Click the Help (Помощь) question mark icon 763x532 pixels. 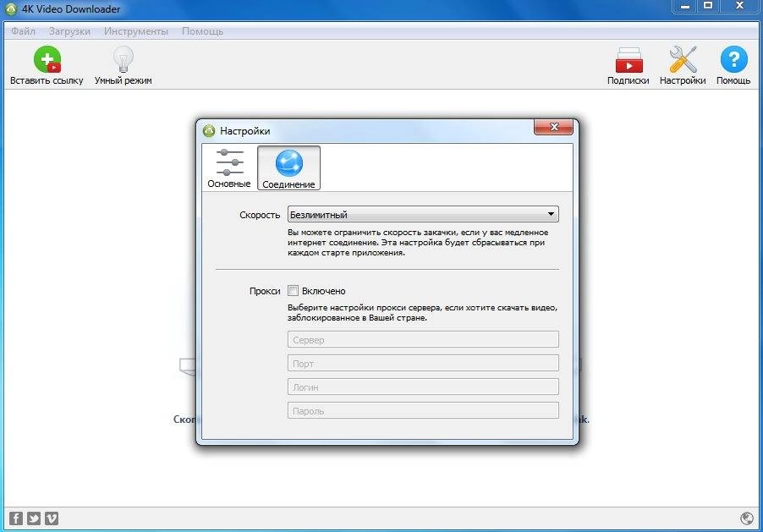tap(733, 59)
